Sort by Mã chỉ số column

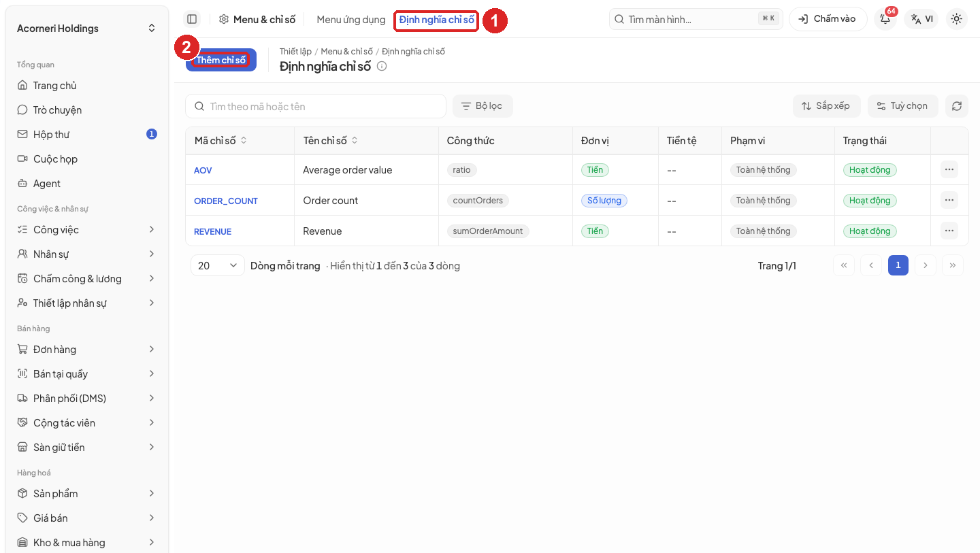(x=221, y=141)
